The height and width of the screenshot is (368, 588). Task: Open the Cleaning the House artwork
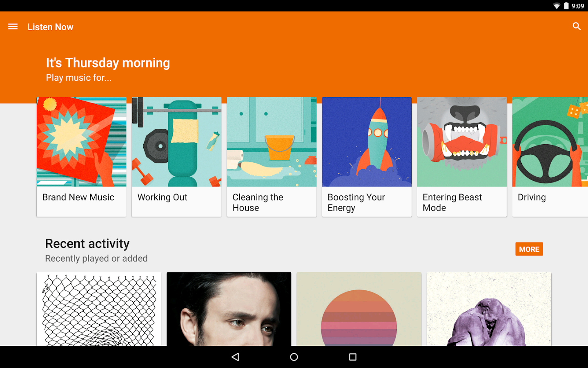tap(272, 142)
